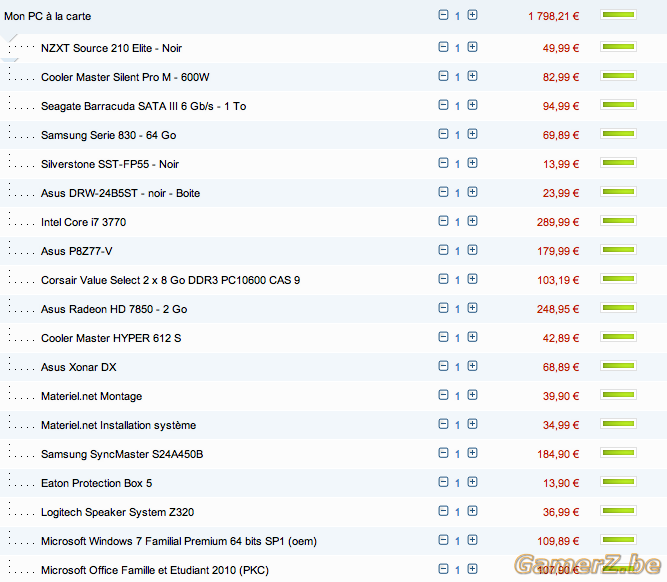
Task: Increase Logitech Speaker System Z320 quantity
Action: [472, 511]
